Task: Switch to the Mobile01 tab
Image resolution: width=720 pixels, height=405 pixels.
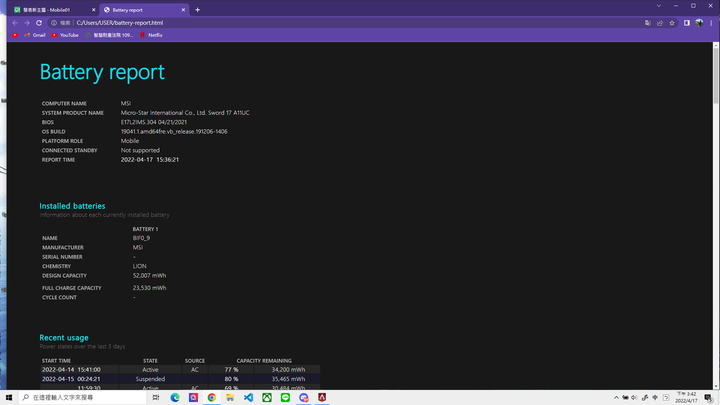Action: 51,10
